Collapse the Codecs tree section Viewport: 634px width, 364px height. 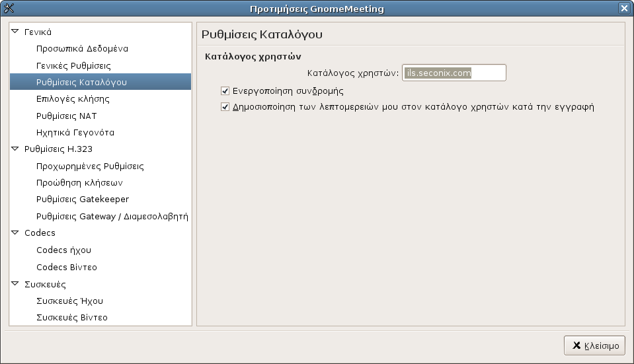15,233
